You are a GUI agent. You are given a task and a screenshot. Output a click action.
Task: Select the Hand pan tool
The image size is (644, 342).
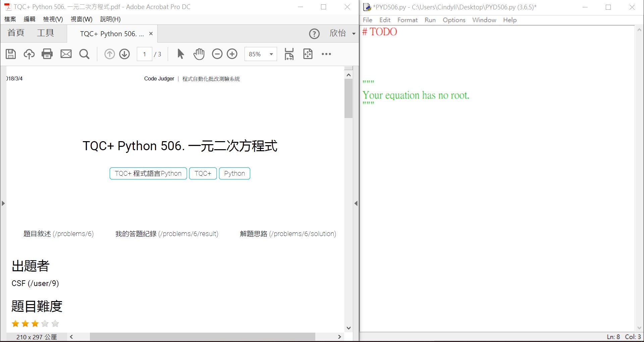(199, 54)
